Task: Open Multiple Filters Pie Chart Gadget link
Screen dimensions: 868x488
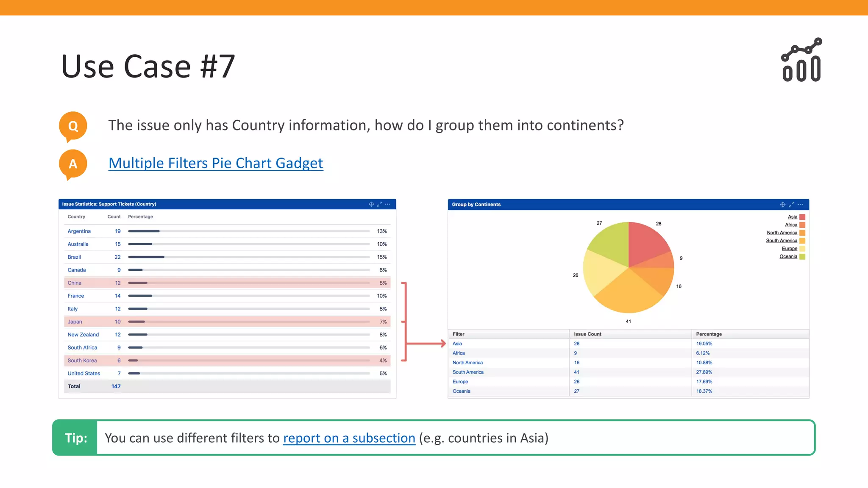Action: 216,163
